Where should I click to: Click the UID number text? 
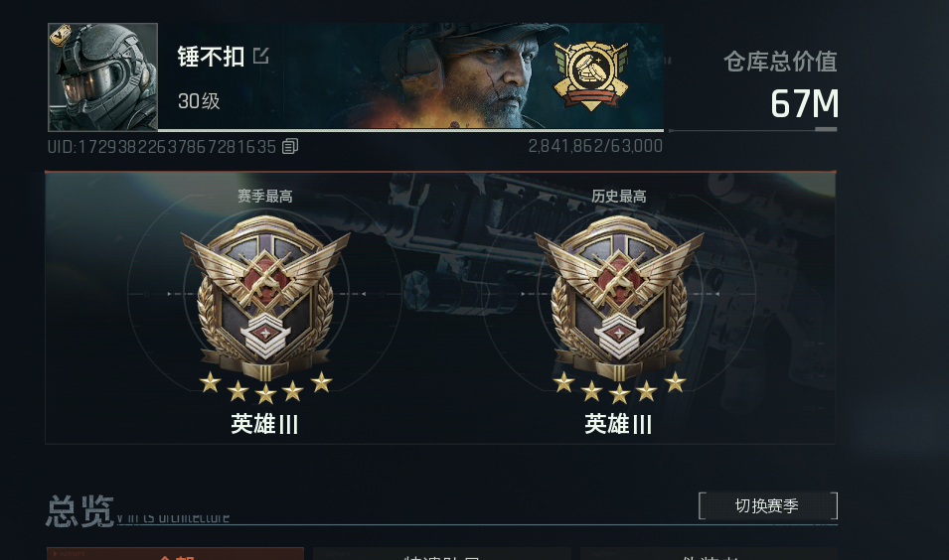[x=162, y=146]
